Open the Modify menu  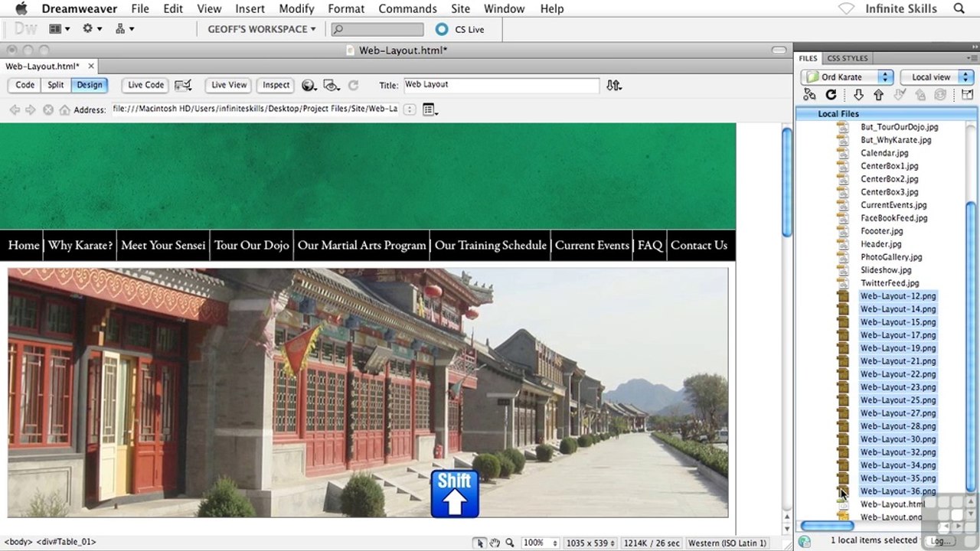[x=296, y=8]
